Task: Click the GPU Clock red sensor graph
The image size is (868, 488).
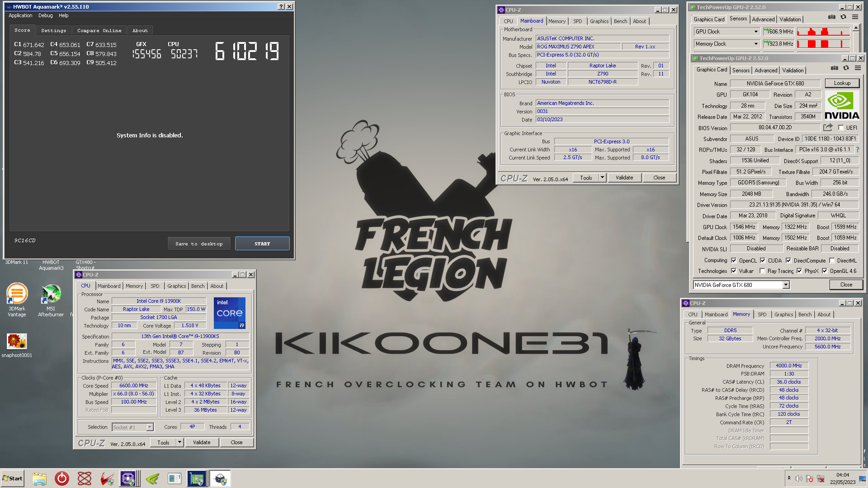Action: [x=823, y=32]
